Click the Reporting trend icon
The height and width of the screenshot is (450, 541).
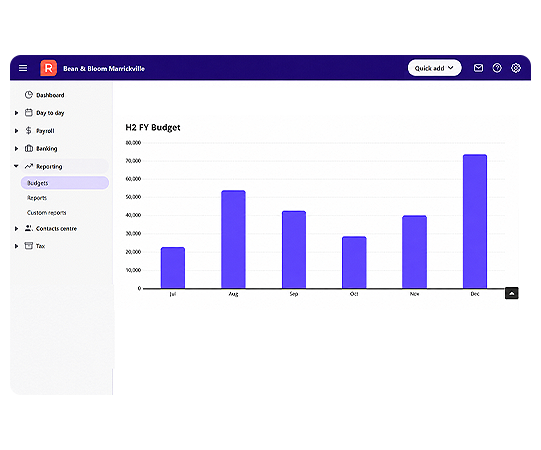point(29,166)
